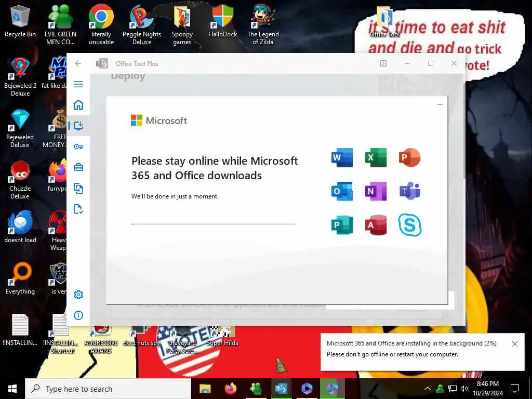Click the OneNote icon in installer
Screen dimensions: 532x399
click(x=376, y=191)
